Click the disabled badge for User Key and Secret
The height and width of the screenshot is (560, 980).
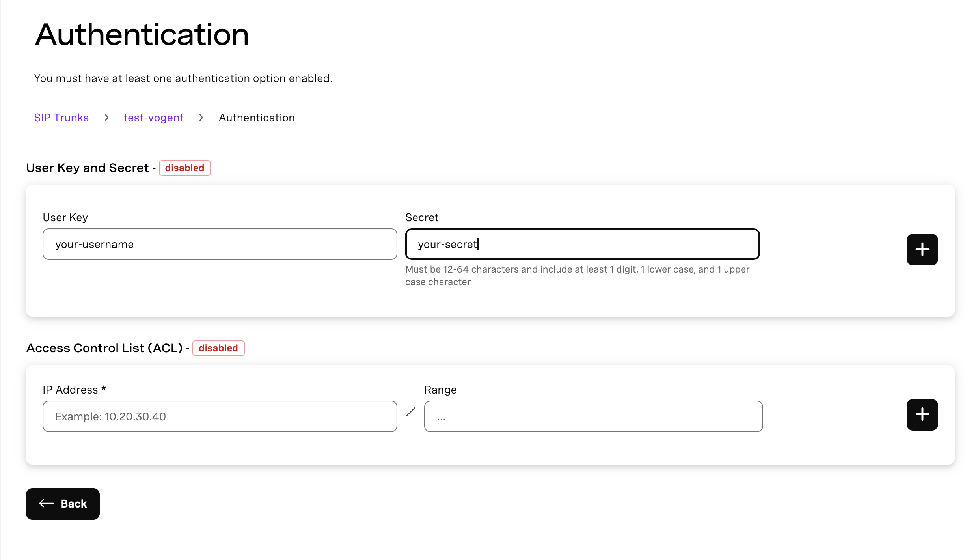[x=184, y=168]
